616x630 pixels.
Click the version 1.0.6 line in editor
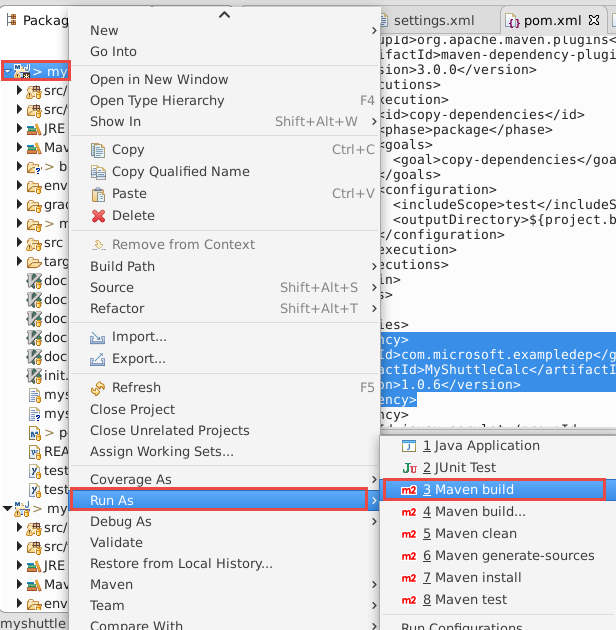(451, 385)
